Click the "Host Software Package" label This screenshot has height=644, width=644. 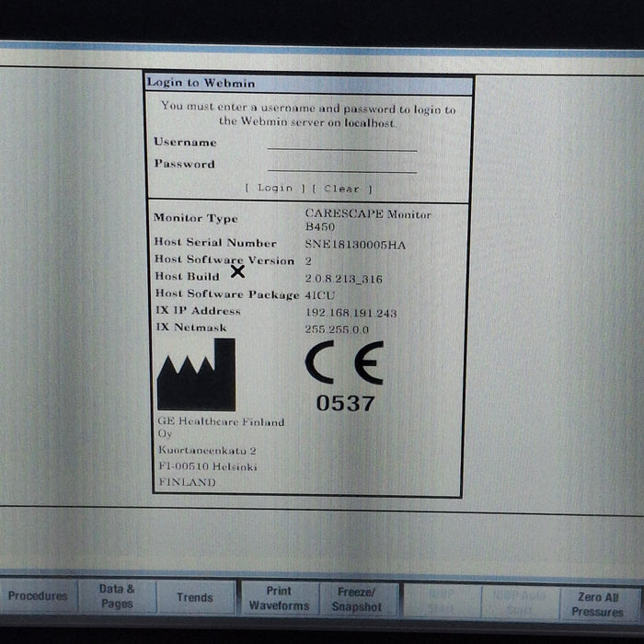click(227, 294)
